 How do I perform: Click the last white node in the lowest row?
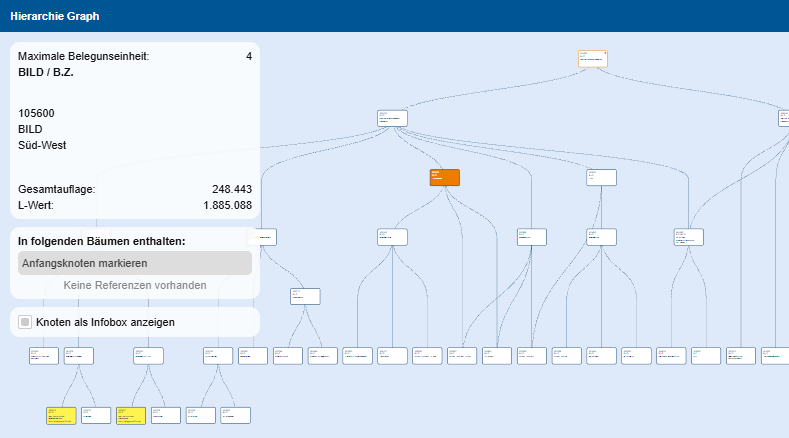tap(235, 415)
